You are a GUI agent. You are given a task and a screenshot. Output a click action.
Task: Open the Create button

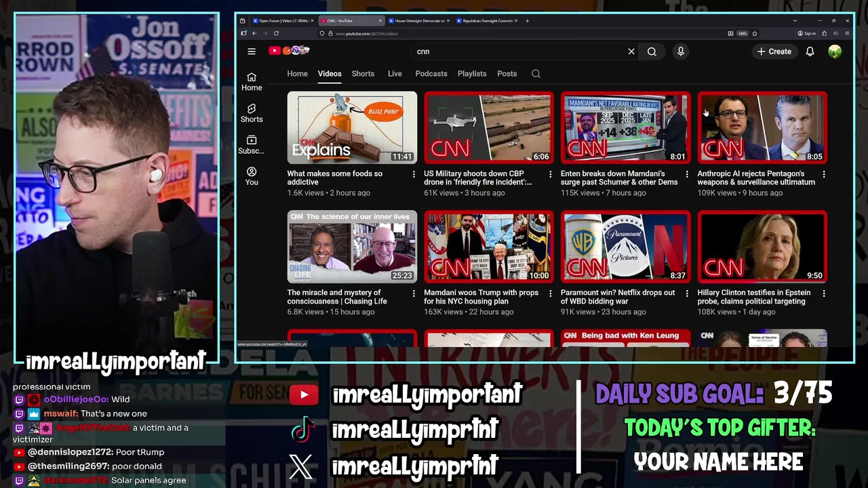point(774,52)
